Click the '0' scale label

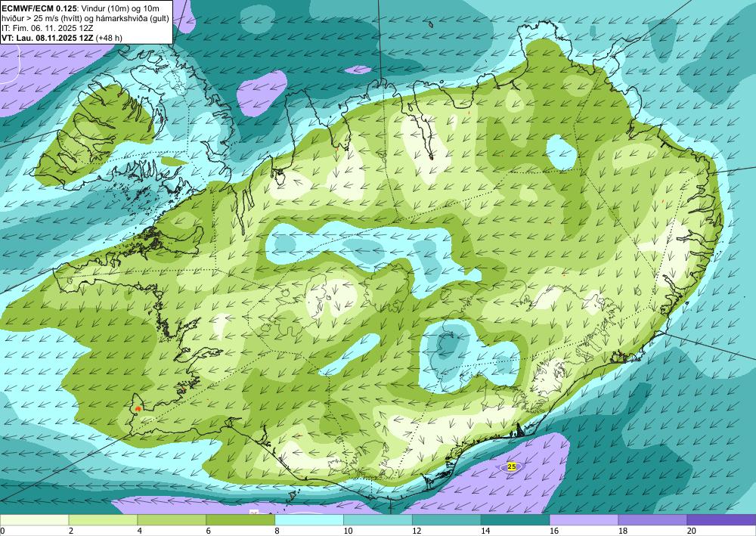coord(2,531)
